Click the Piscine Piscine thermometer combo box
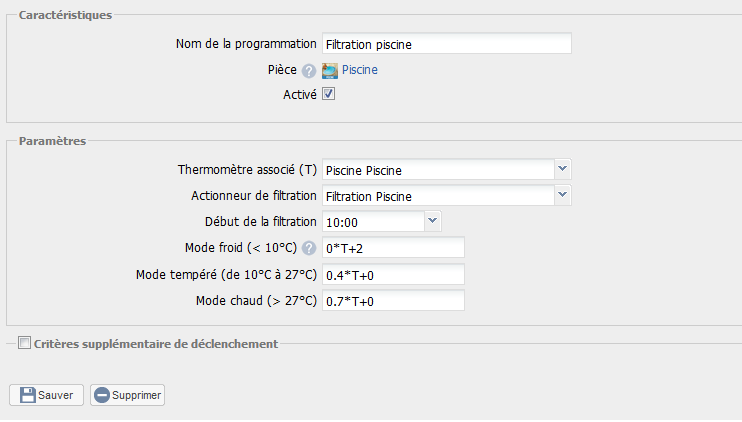 pyautogui.click(x=438, y=169)
